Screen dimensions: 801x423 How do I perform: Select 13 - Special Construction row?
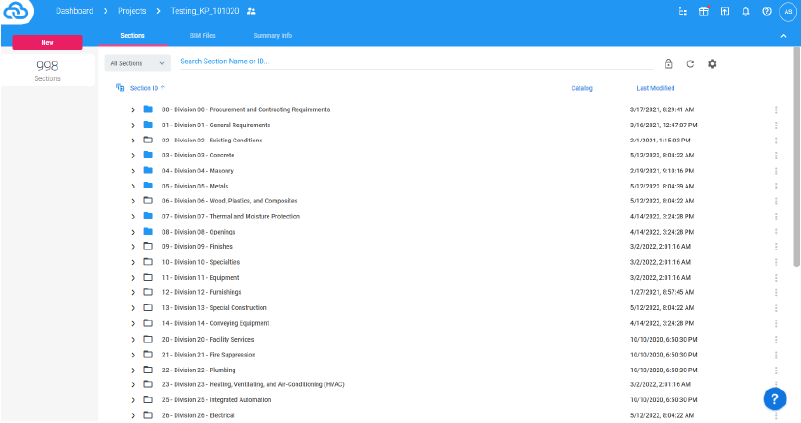click(214, 308)
